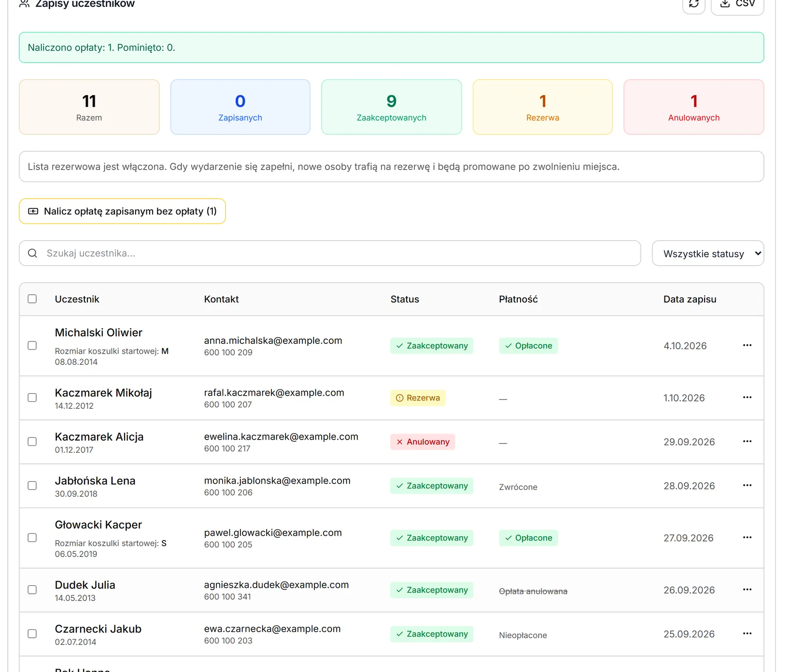Viewport: 792px width, 672px height.
Task: Open the three-dot menu for Głowacki Kacper
Action: [747, 537]
